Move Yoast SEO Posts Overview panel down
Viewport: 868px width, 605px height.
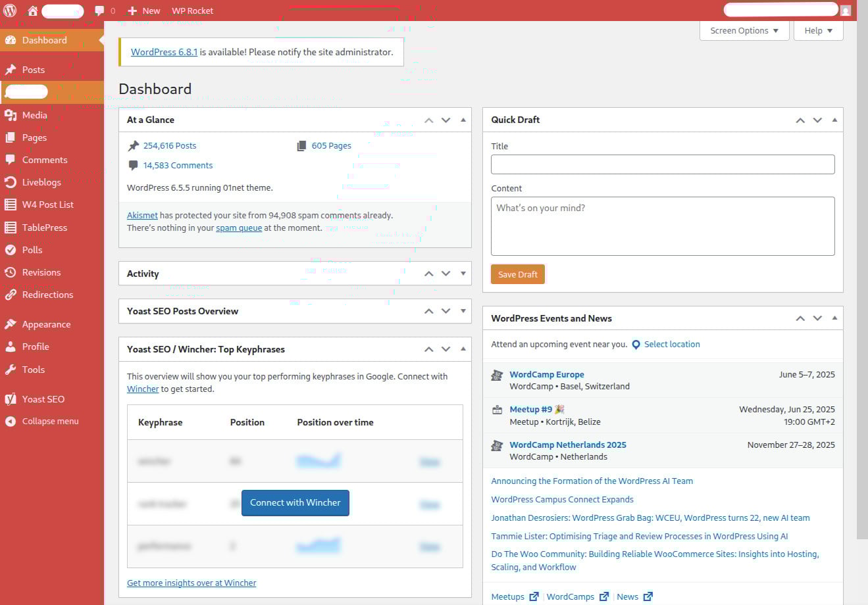446,311
